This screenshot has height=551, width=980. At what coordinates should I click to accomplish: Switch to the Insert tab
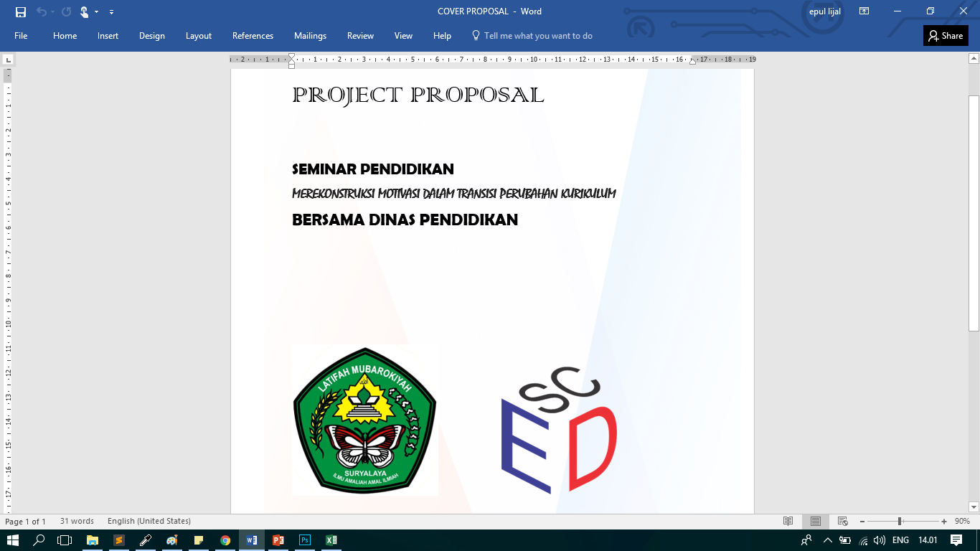(x=108, y=36)
